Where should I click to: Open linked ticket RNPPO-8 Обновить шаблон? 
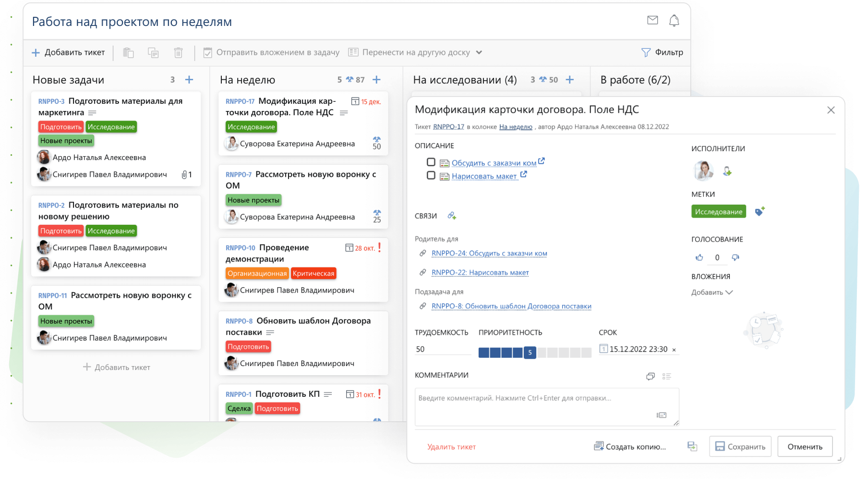coord(511,306)
